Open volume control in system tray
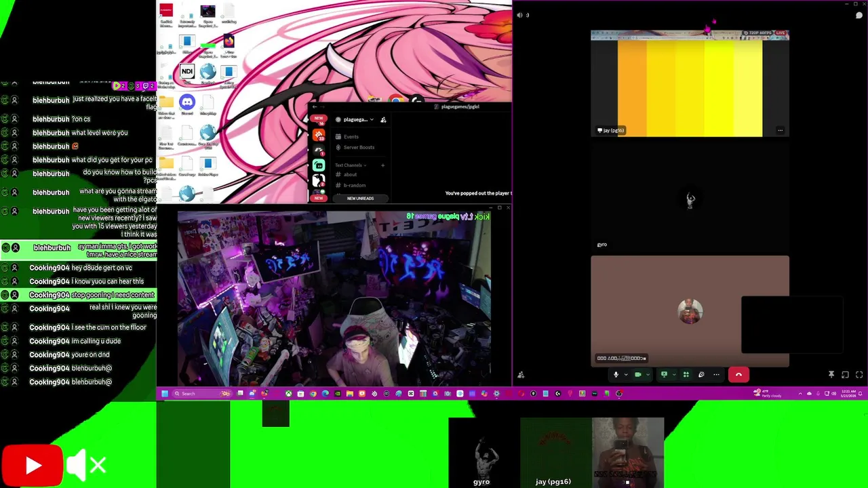Viewport: 868px width, 488px height. click(833, 393)
